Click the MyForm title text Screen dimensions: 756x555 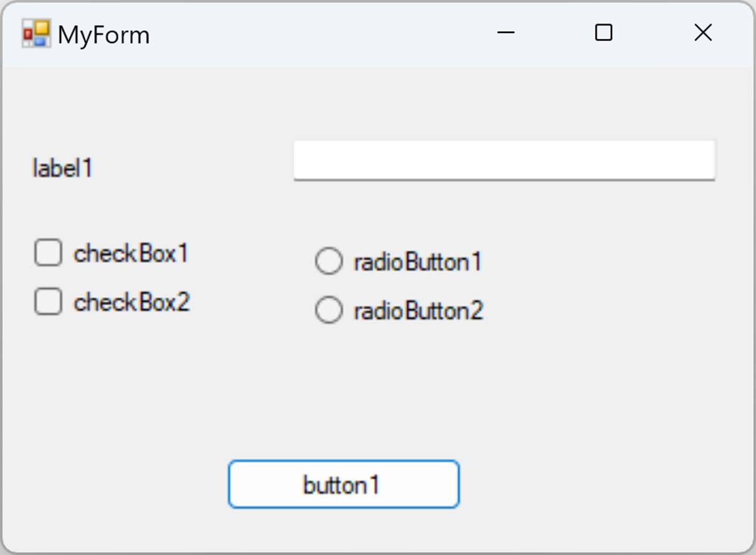103,35
